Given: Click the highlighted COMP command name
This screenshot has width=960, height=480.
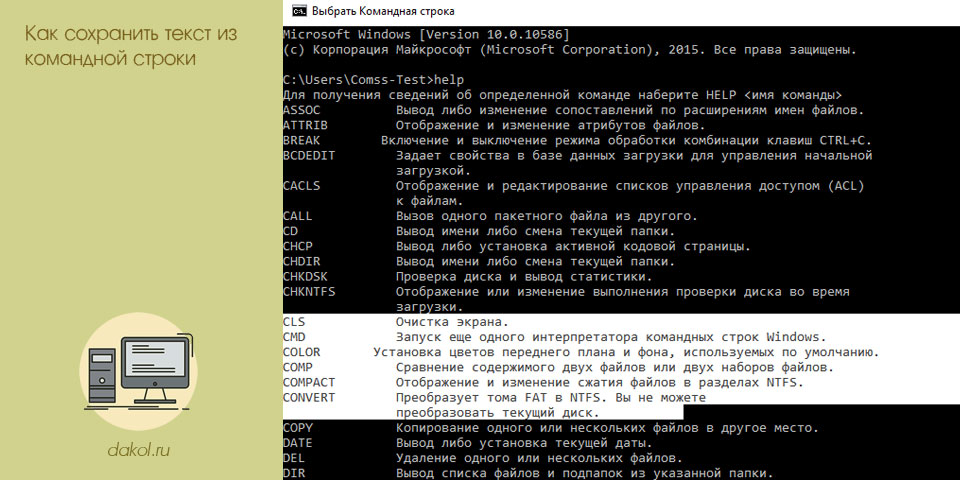Looking at the screenshot, I should [298, 367].
